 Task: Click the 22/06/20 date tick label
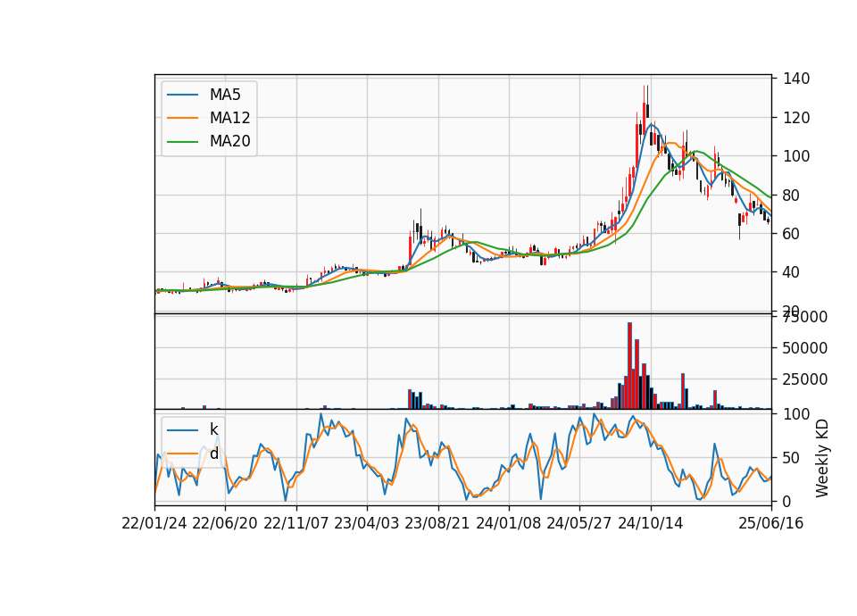tap(225, 524)
